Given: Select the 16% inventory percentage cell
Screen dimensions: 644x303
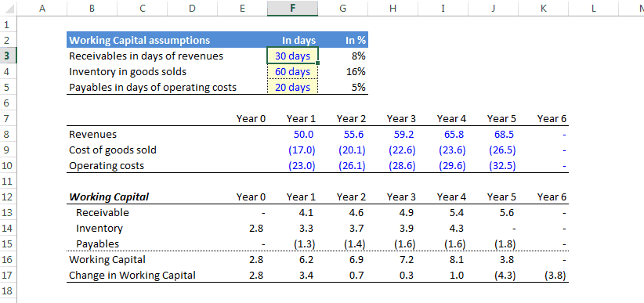Looking at the screenshot, I should (x=342, y=72).
